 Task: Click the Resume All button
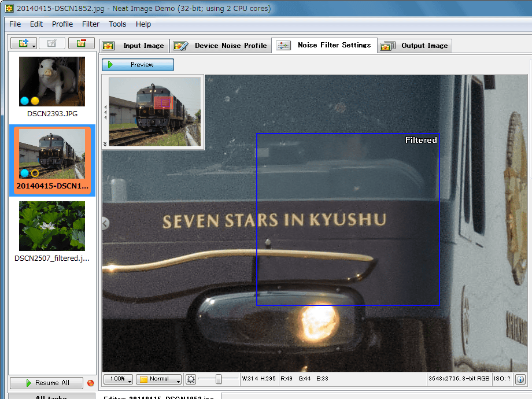[46, 383]
